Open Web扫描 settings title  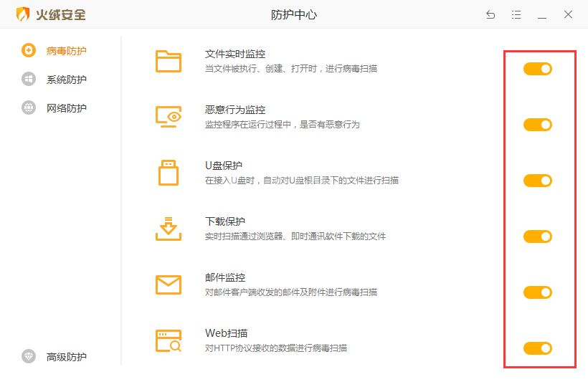click(x=226, y=333)
